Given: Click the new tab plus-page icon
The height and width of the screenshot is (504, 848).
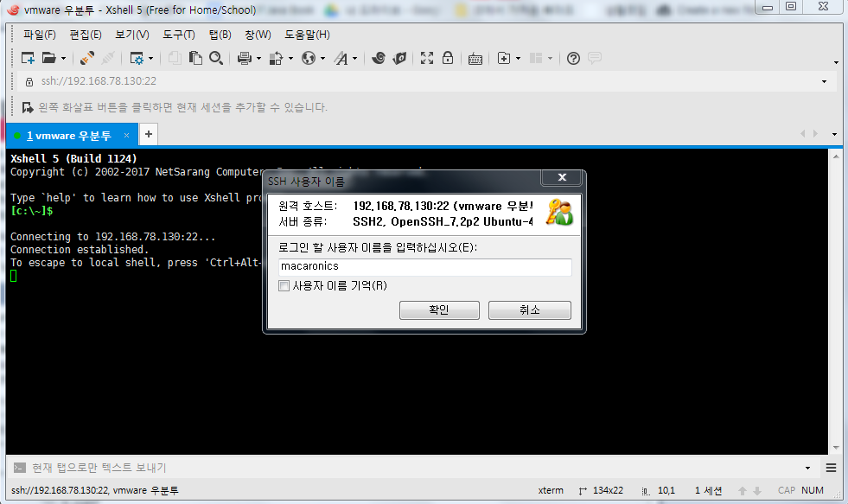Looking at the screenshot, I should click(504, 58).
